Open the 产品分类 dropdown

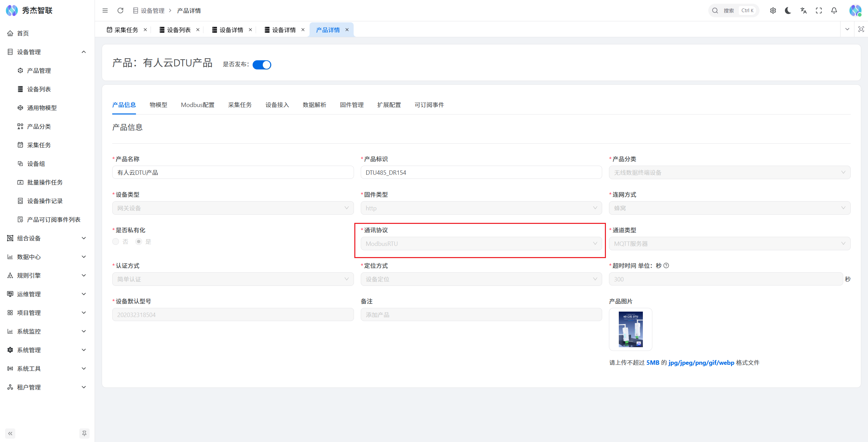pos(729,172)
